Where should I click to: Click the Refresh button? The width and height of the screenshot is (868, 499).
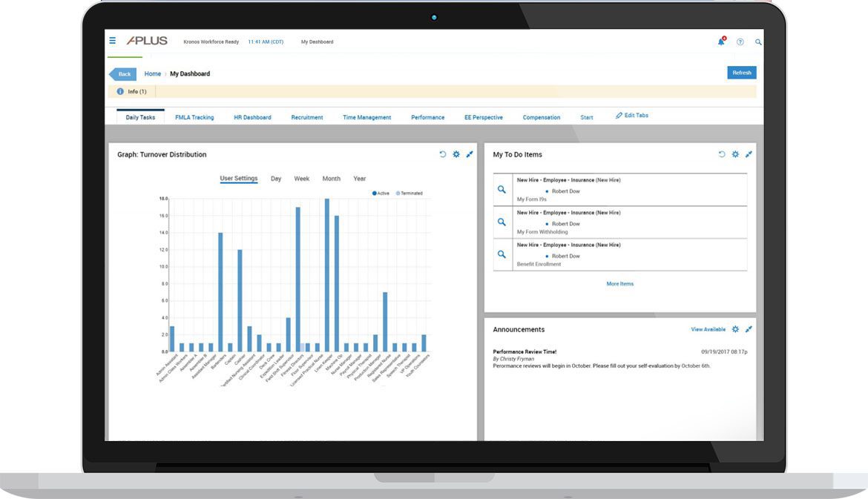point(742,73)
